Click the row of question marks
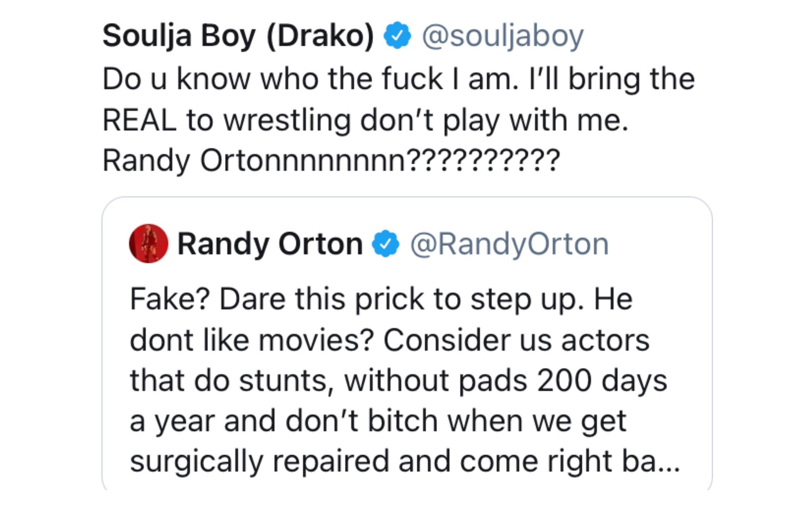The width and height of the screenshot is (812, 513). (483, 161)
